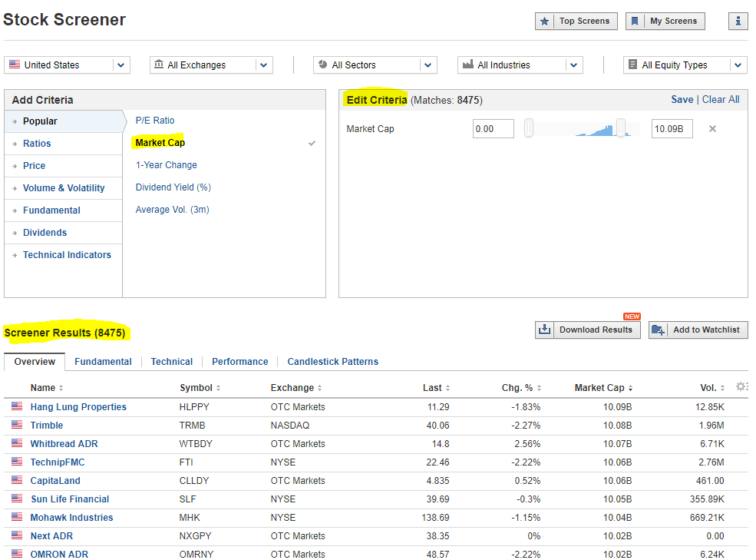Click Save in Edit Criteria
The image size is (756, 560).
[682, 99]
